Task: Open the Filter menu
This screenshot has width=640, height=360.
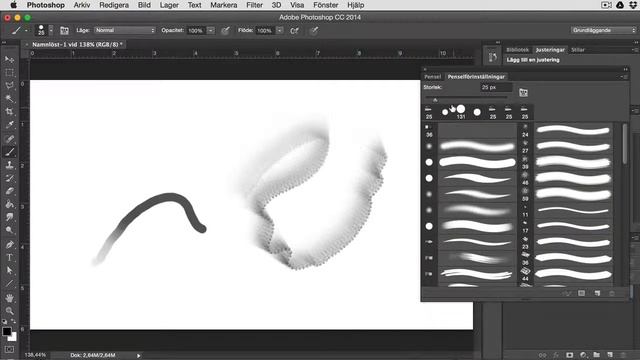Action: [x=254, y=5]
